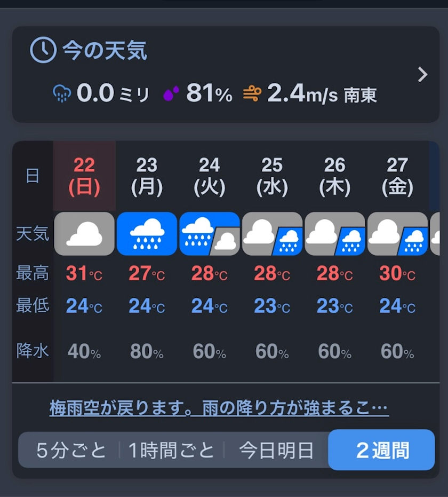Click the orange wind speed icon
This screenshot has width=448, height=497.
pyautogui.click(x=252, y=94)
